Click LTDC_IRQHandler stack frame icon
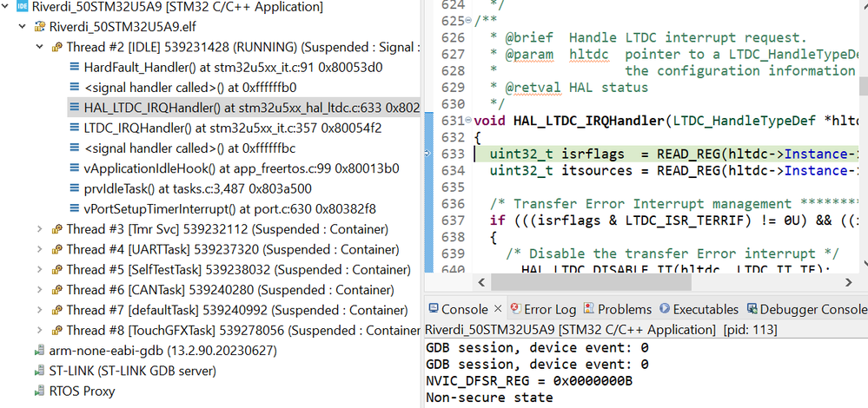Image resolution: width=868 pixels, height=408 pixels. (75, 128)
